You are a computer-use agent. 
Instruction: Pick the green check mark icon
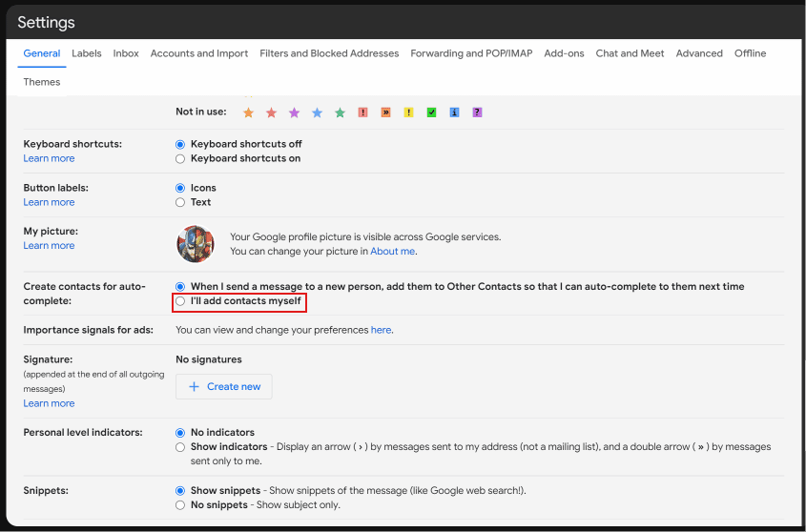coord(432,113)
